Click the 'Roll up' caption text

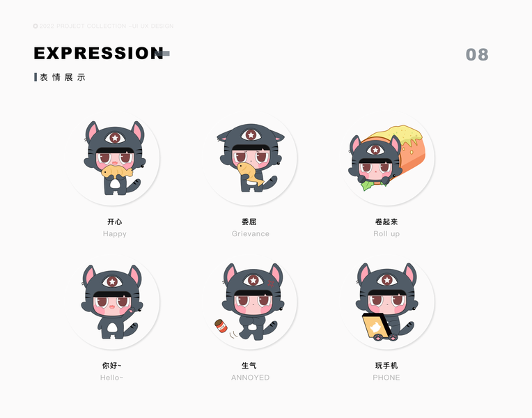pyautogui.click(x=386, y=234)
